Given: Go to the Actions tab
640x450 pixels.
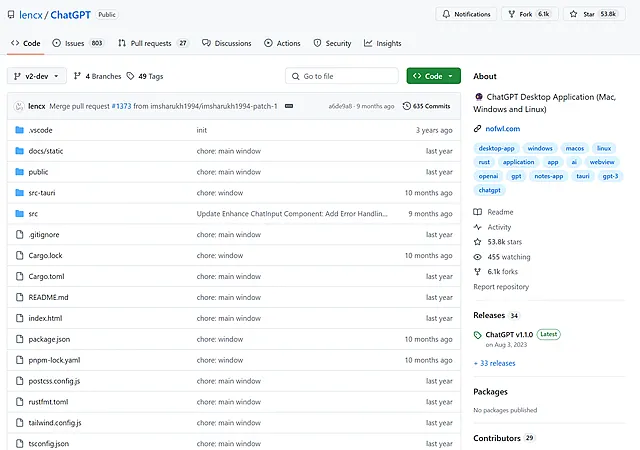Looking at the screenshot, I should [282, 43].
